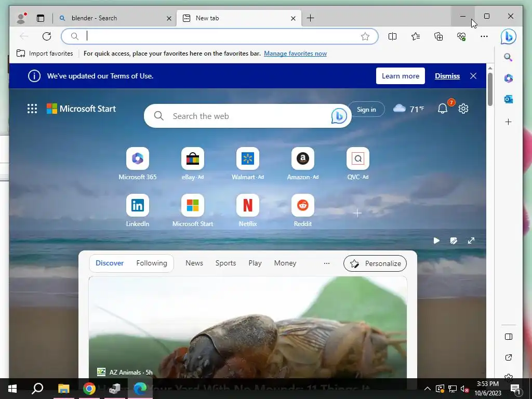
Task: Open sidebar Search icon
Action: (508, 57)
